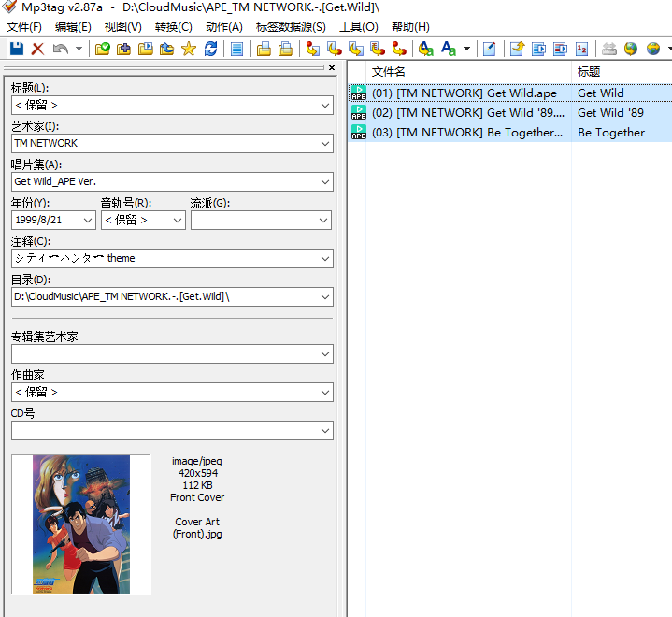Open the 帮助(H) menu

point(410,26)
